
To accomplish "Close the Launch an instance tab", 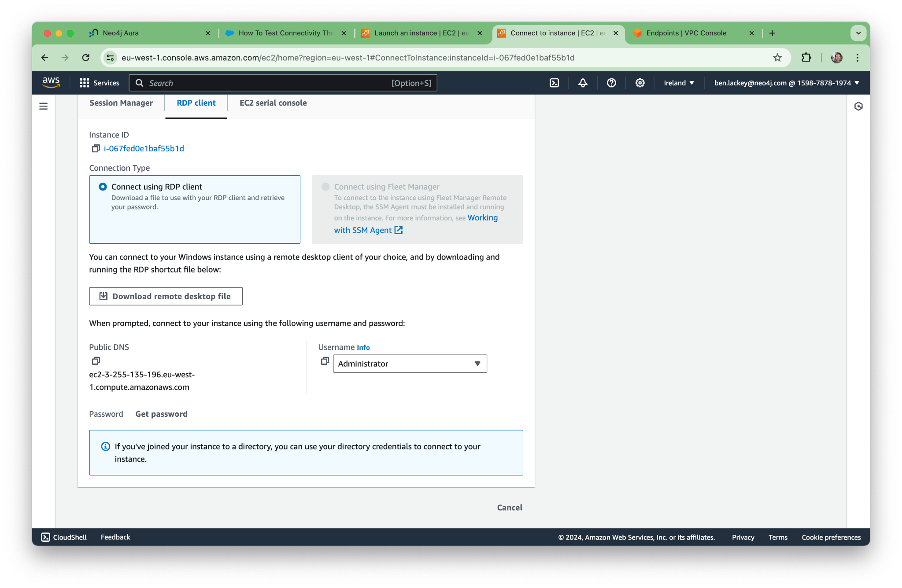I will coord(480,33).
